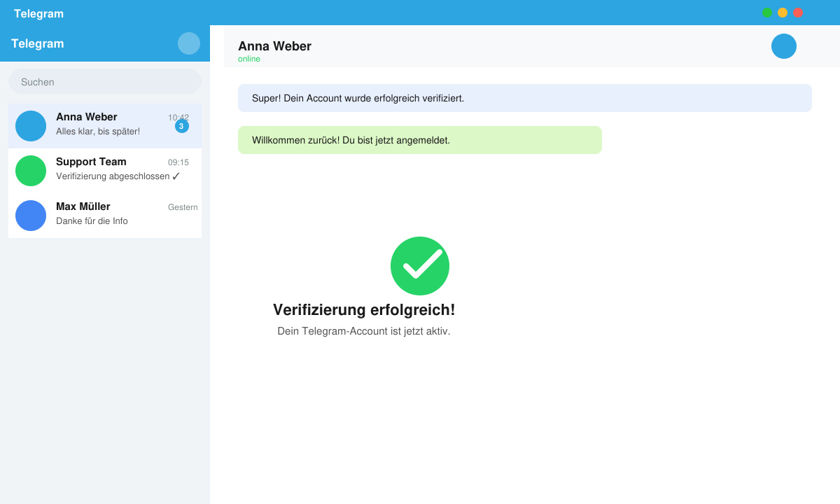Screen dimensions: 840x504
Task: Click the green window control button
Action: click(767, 13)
